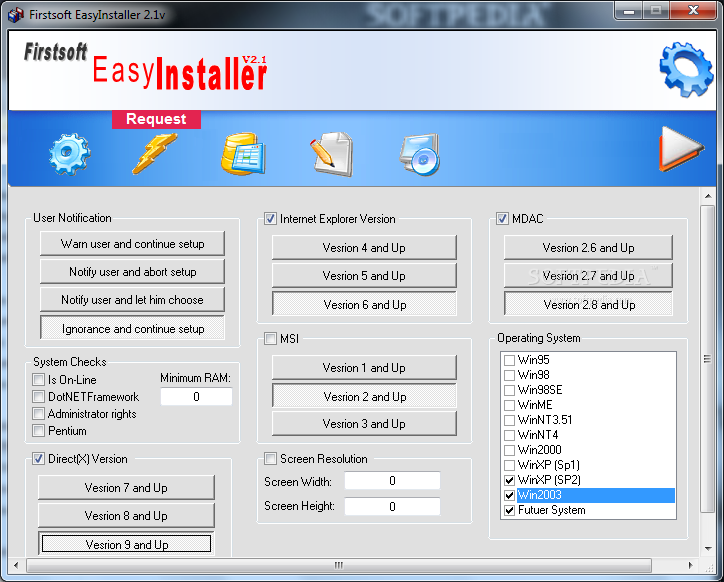Check Win2000 in Operating System list
724x582 pixels.
point(509,450)
